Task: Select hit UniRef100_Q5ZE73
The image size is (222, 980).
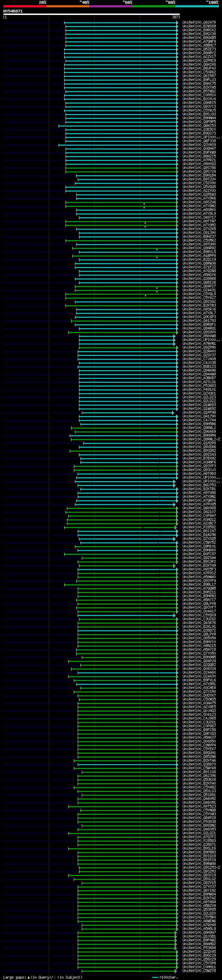Action: coord(199,49)
